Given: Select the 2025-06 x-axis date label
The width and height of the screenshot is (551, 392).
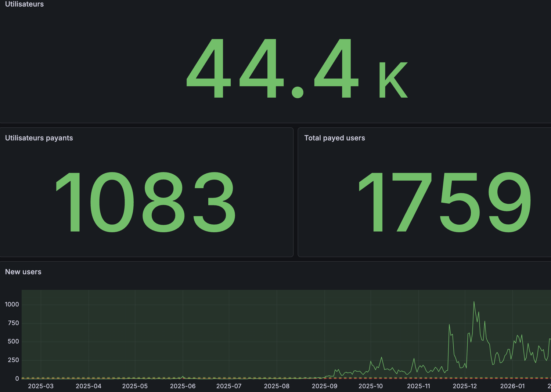Looking at the screenshot, I should pyautogui.click(x=183, y=386).
